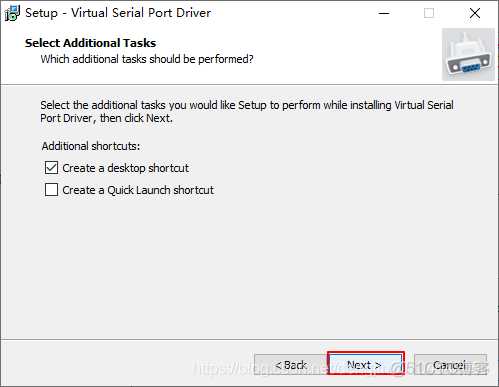Image resolution: width=499 pixels, height=387 pixels.
Task: Close the Virtual Serial Port Driver setup
Action: point(475,13)
